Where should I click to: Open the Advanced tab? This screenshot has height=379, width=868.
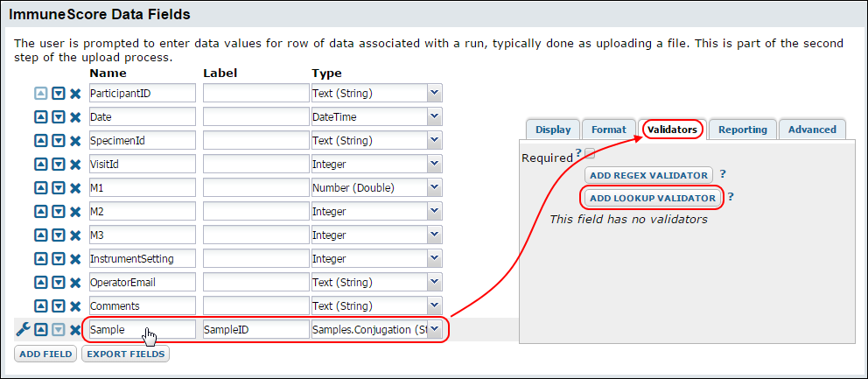point(812,130)
